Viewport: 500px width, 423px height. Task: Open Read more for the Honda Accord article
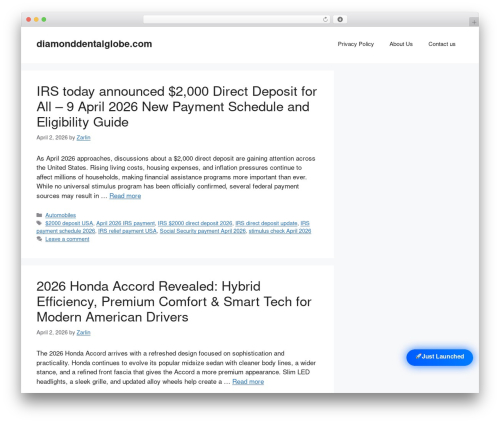(x=248, y=382)
